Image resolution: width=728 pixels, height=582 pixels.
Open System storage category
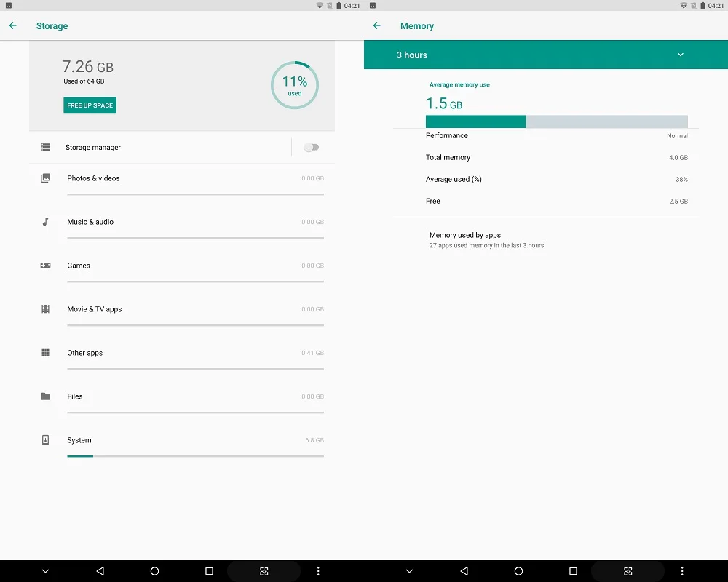pyautogui.click(x=182, y=445)
